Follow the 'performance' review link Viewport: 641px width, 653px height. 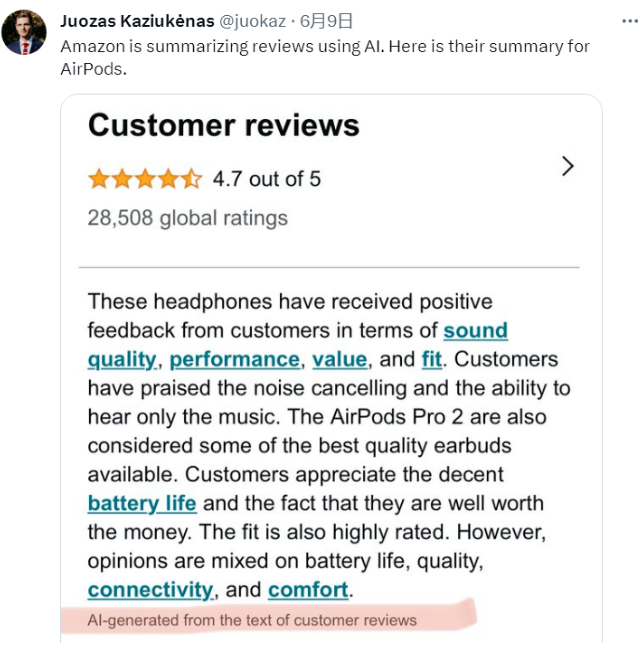pyautogui.click(x=234, y=360)
